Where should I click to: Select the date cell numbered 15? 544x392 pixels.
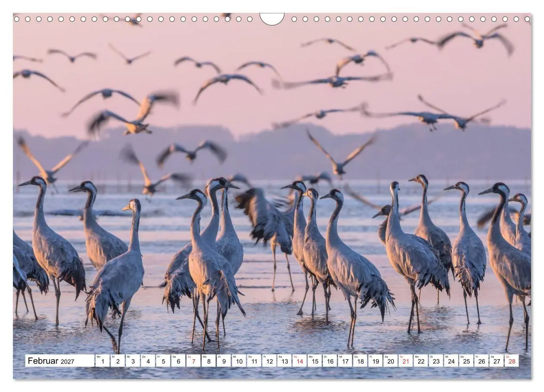(315, 361)
